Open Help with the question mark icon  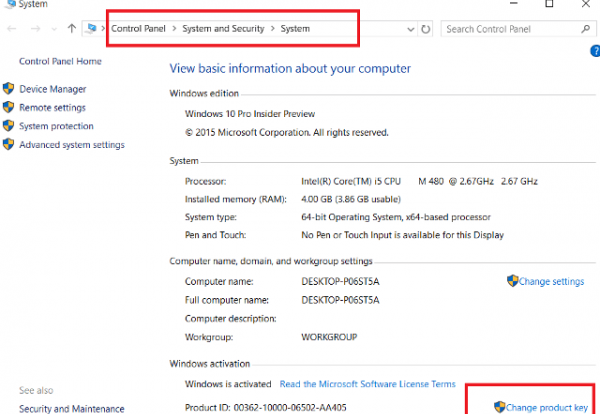pyautogui.click(x=595, y=51)
